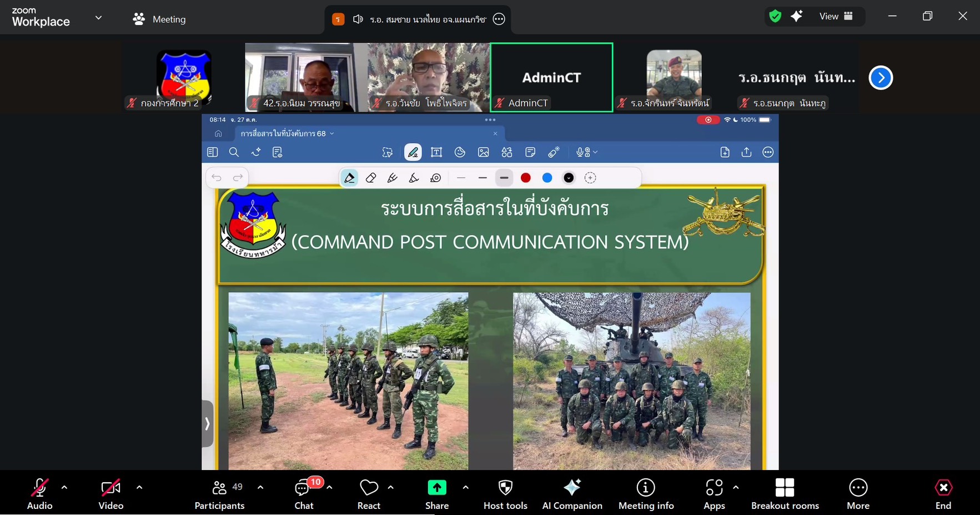This screenshot has width=980, height=515.
Task: Open Zoom Workplace dropdown chevron
Action: pyautogui.click(x=98, y=18)
